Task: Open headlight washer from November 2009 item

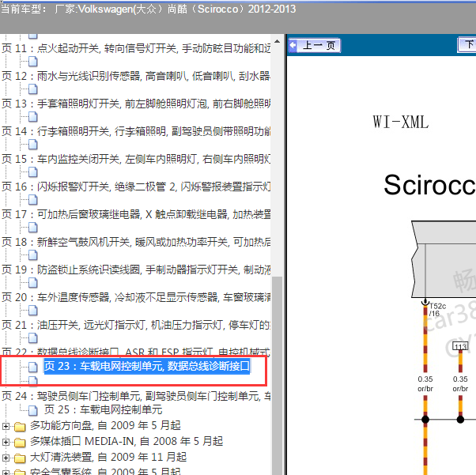Action: click(108, 457)
